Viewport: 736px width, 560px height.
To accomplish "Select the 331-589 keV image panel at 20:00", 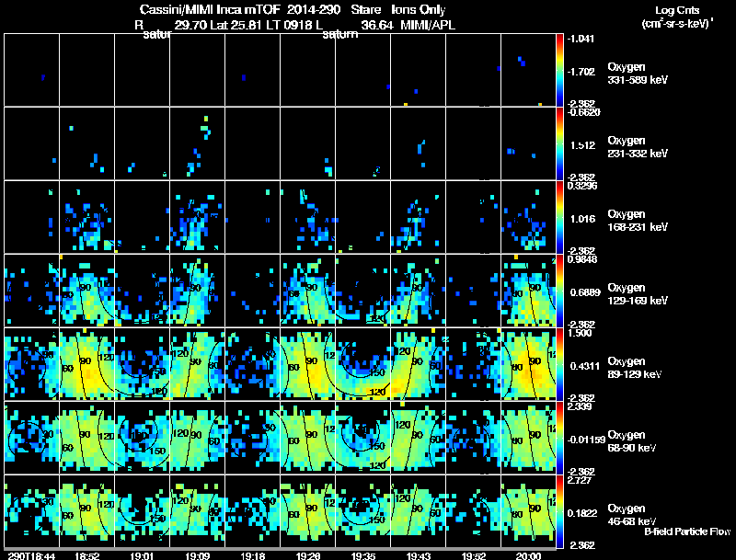I will [528, 70].
